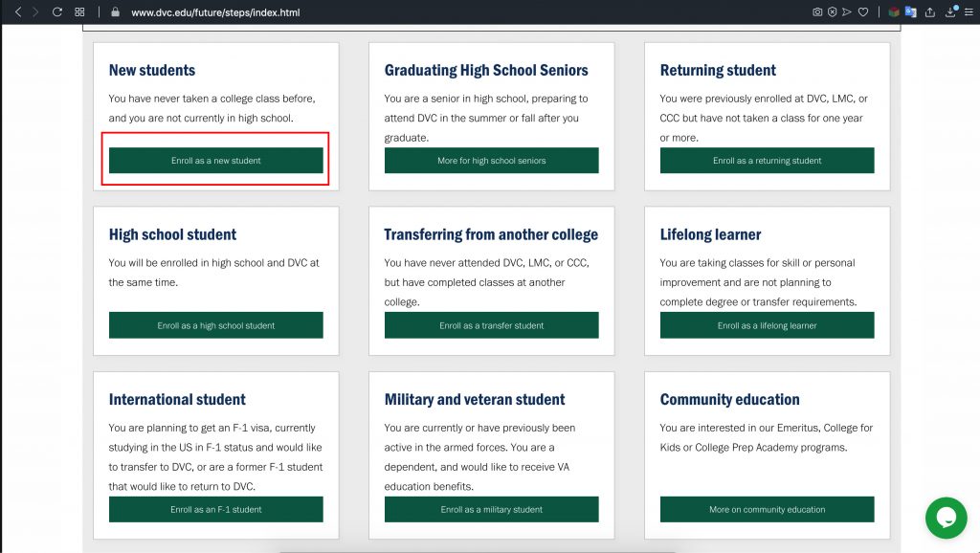This screenshot has width=980, height=553.
Task: Click the Graduating High School Seniors heading
Action: coord(486,70)
